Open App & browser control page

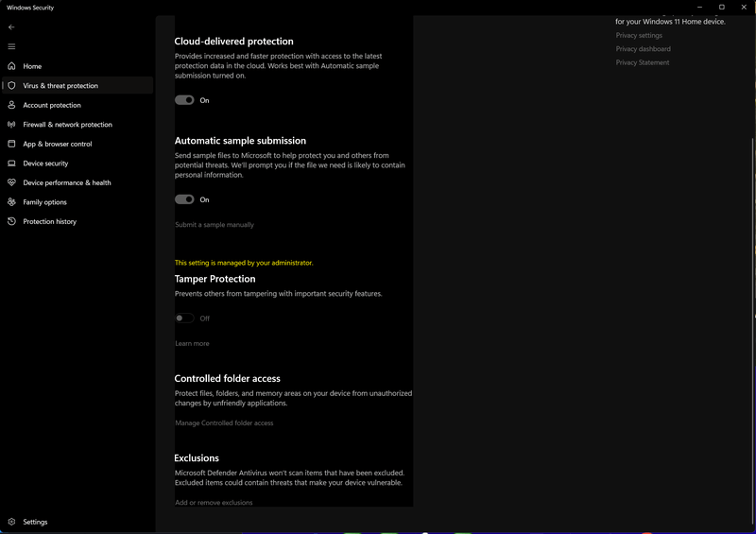click(77, 144)
